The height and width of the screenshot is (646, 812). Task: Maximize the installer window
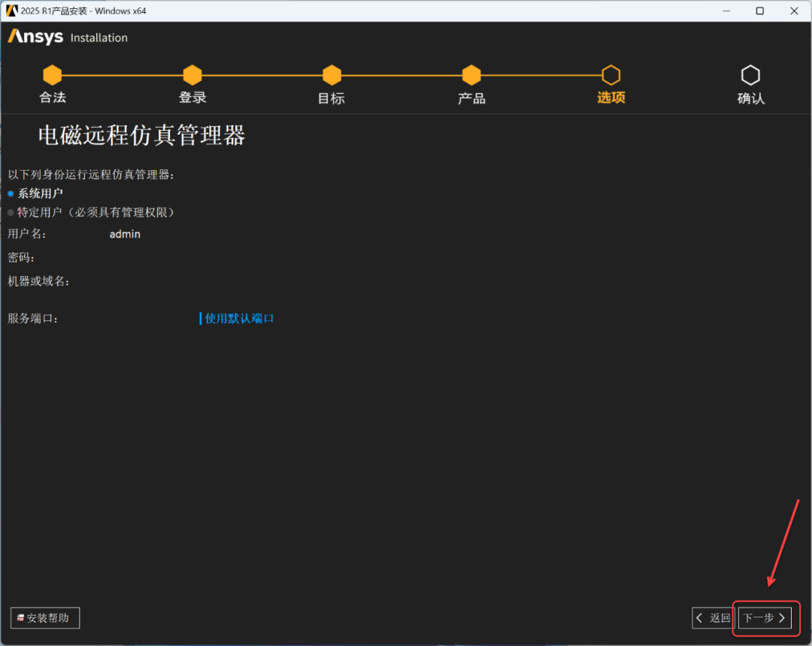coord(759,11)
